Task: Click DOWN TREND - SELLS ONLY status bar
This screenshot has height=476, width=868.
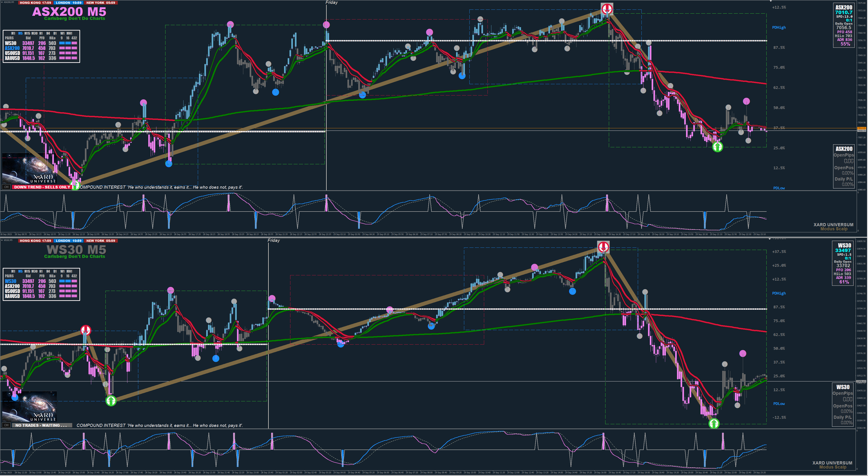Action: click(x=42, y=187)
